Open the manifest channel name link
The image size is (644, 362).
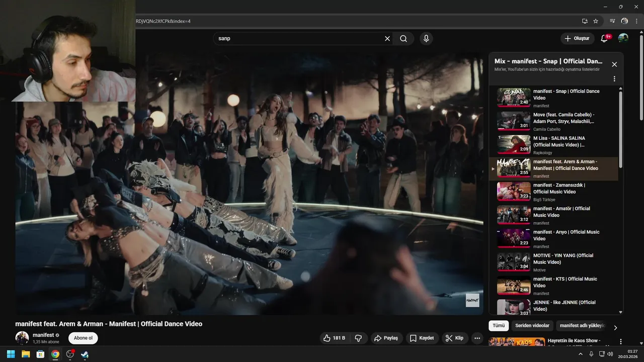(x=43, y=335)
